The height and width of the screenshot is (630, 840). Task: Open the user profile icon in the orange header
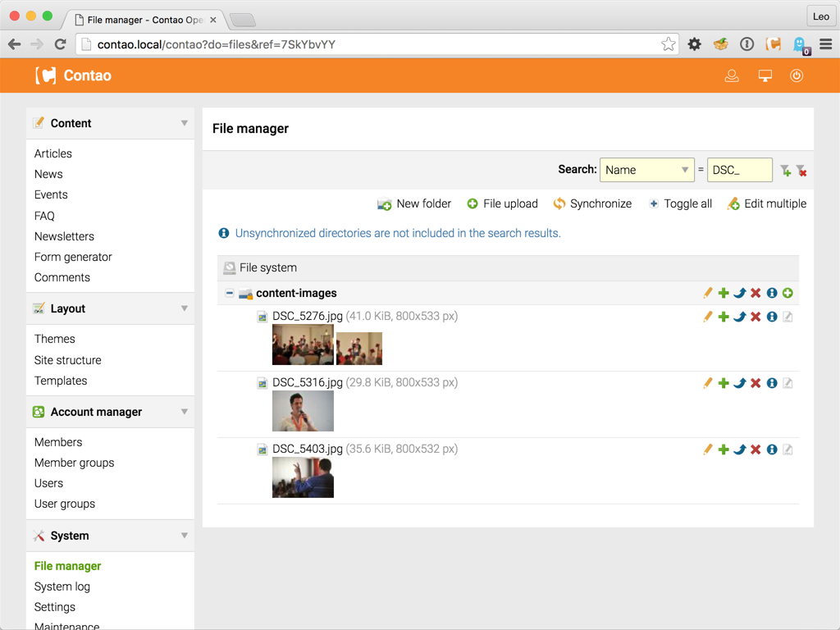732,76
